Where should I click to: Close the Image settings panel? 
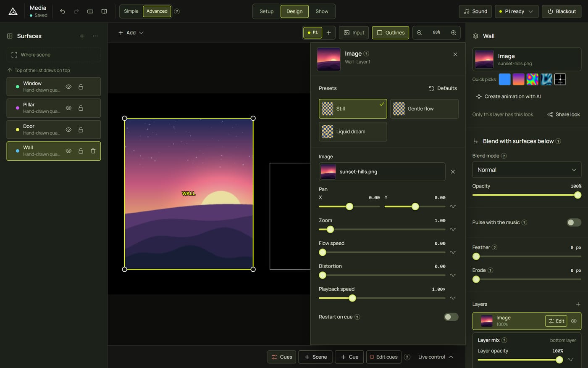pyautogui.click(x=455, y=54)
